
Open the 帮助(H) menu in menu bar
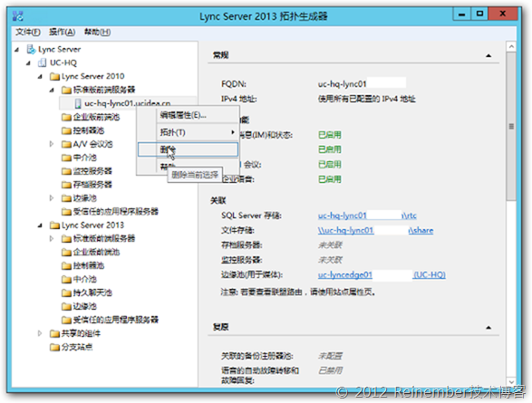(x=97, y=33)
